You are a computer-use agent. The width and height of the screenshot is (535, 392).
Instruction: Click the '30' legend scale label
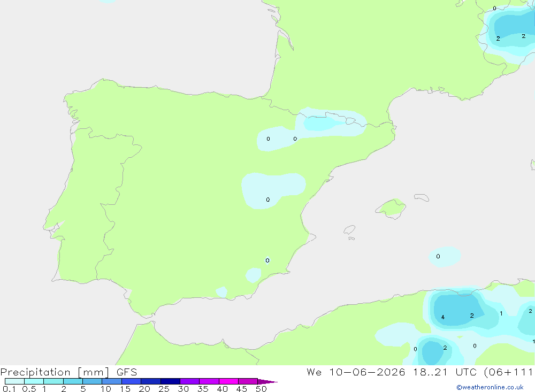pos(183,389)
